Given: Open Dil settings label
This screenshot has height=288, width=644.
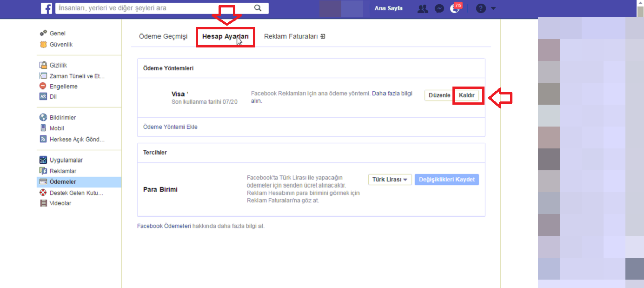Looking at the screenshot, I should point(53,96).
